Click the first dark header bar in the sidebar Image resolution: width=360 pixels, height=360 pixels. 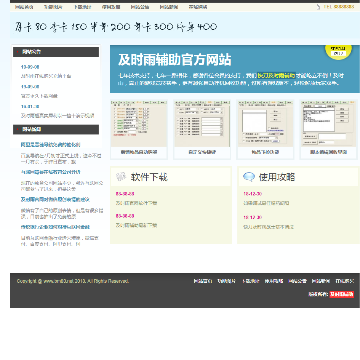click(56, 52)
